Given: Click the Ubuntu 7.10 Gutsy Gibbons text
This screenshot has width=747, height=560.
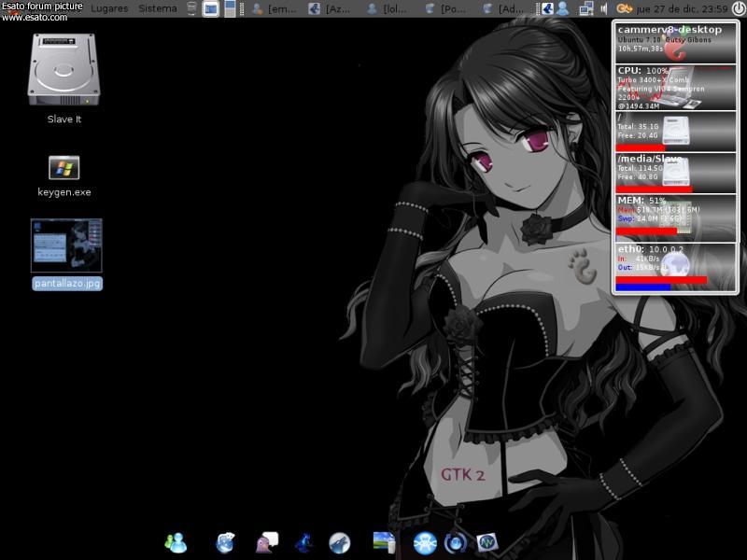Looking at the screenshot, I should 664,40.
